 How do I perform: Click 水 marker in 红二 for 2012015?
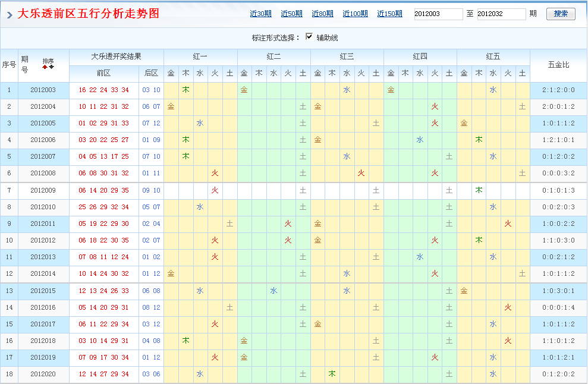(x=273, y=291)
